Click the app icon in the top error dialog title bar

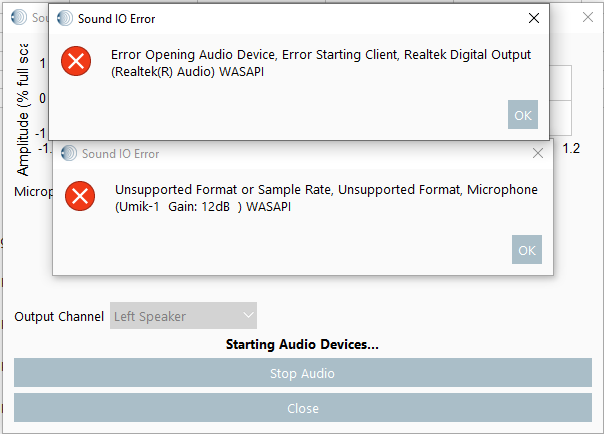click(x=65, y=18)
